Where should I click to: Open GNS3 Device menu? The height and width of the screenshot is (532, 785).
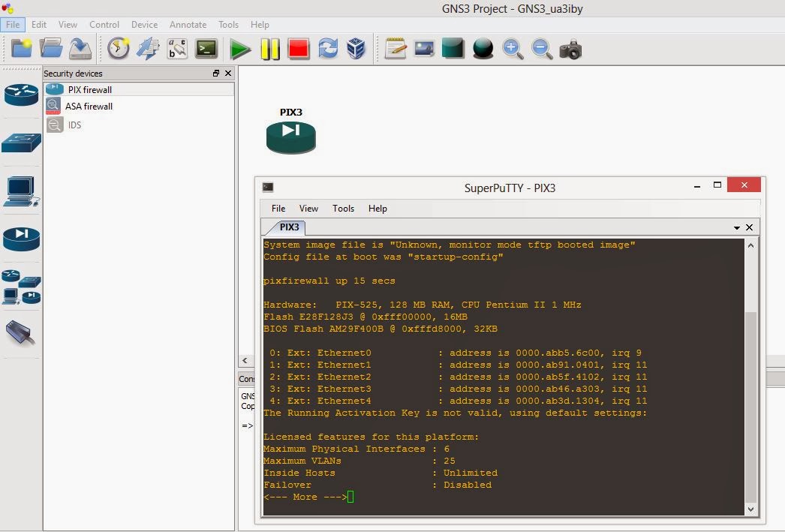[144, 25]
